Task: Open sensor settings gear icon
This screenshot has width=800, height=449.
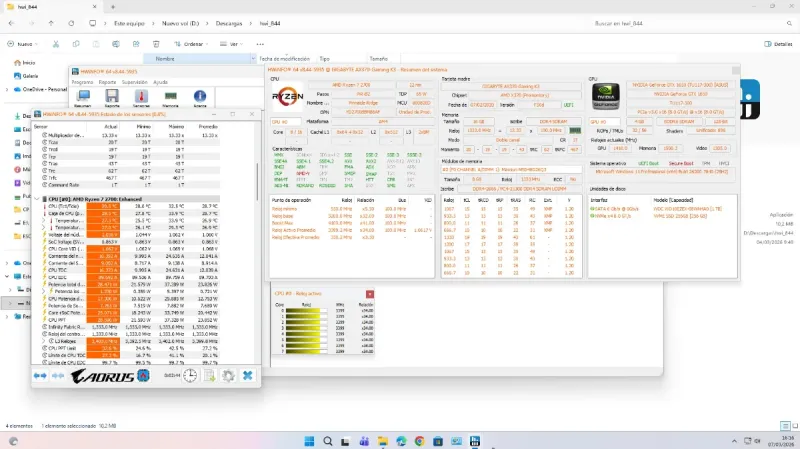Action: coord(228,376)
